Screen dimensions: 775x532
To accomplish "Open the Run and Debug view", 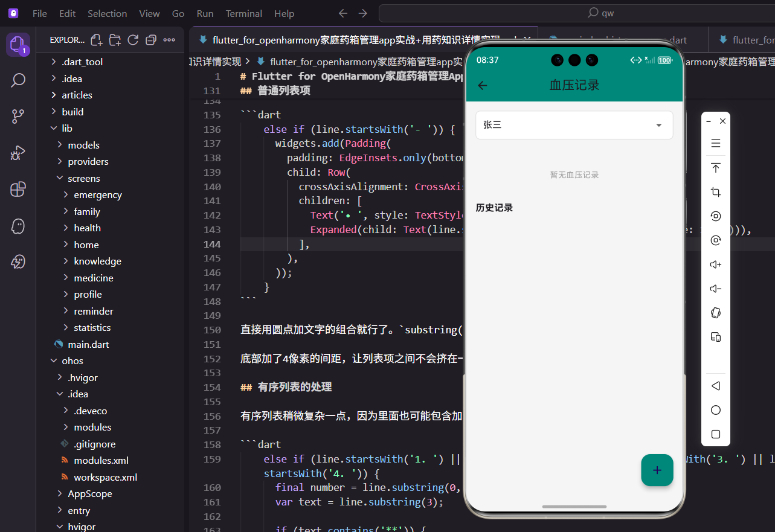I will coord(18,153).
